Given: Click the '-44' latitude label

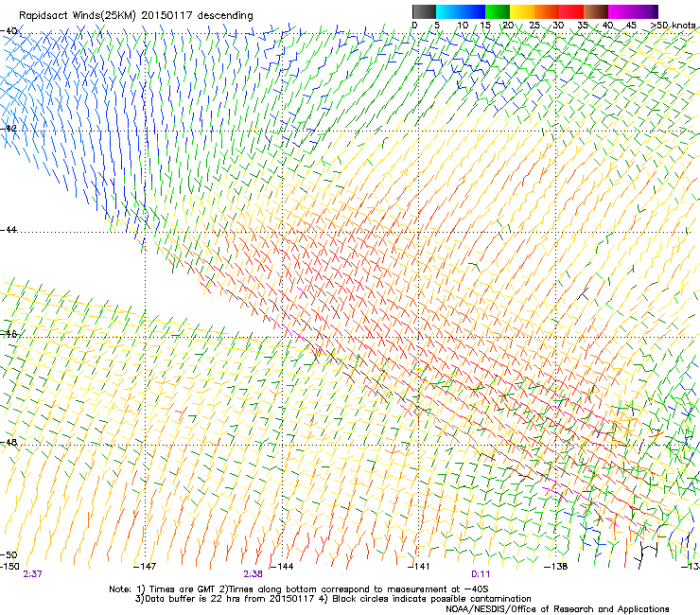Looking at the screenshot, I should click(x=9, y=230).
